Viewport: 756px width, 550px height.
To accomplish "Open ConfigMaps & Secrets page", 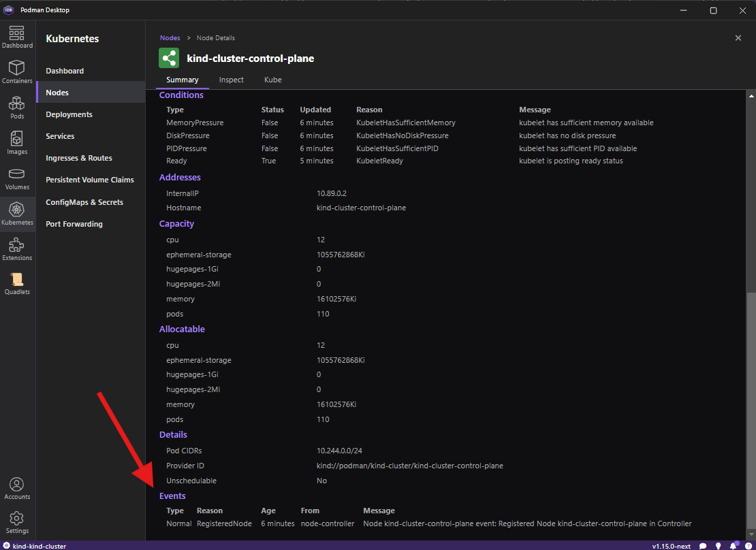I will 84,202.
